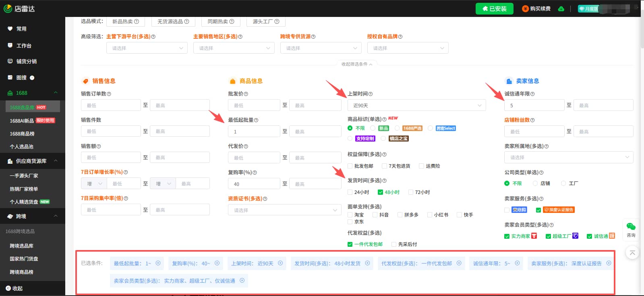The image size is (644, 296).
Task: Select the 1688严选 product label radio
Action: coord(397,128)
